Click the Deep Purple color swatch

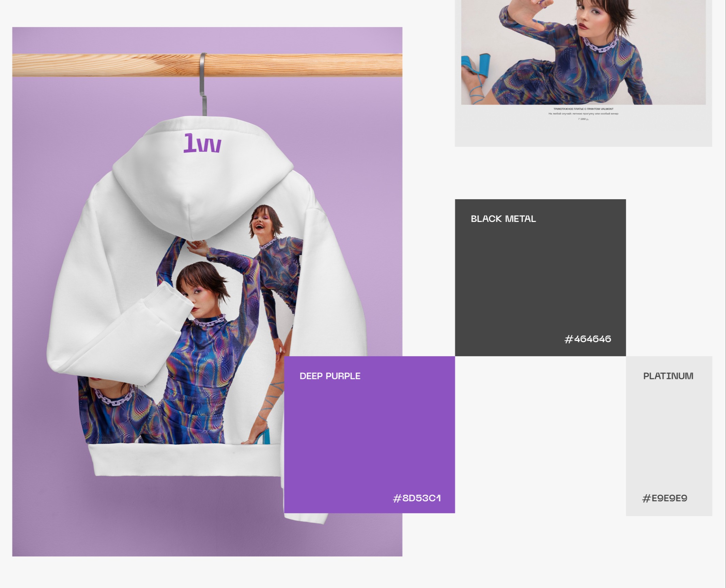point(369,435)
